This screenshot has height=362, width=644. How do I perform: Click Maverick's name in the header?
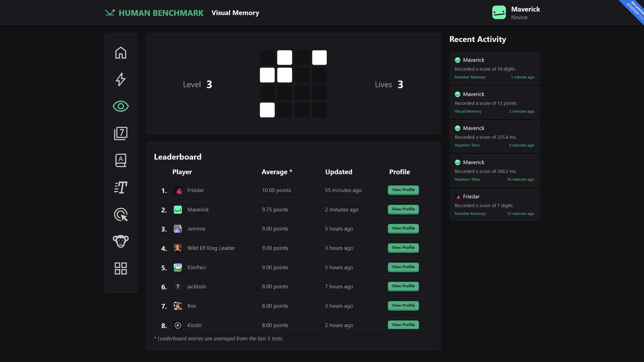[x=525, y=9]
